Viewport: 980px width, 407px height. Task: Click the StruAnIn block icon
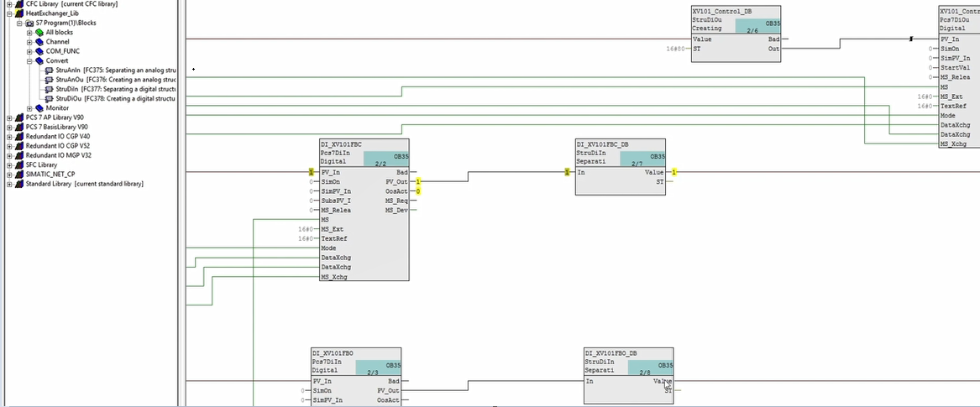click(50, 70)
